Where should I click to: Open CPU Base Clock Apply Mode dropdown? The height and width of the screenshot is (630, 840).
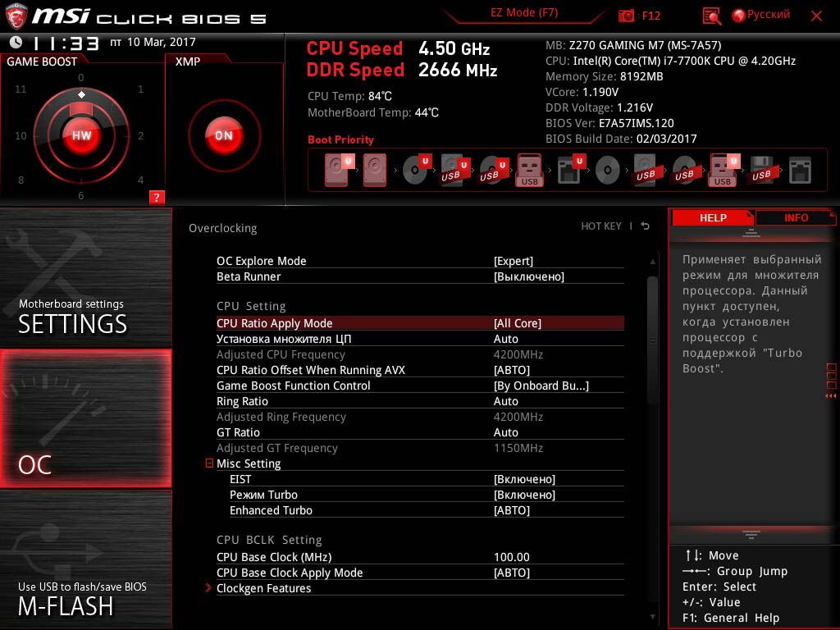(420, 572)
